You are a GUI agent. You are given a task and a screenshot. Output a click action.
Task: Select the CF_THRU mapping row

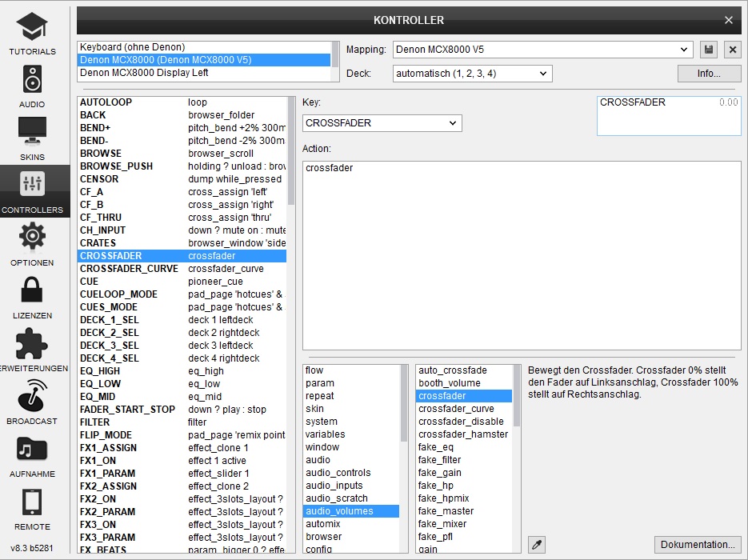(182, 218)
